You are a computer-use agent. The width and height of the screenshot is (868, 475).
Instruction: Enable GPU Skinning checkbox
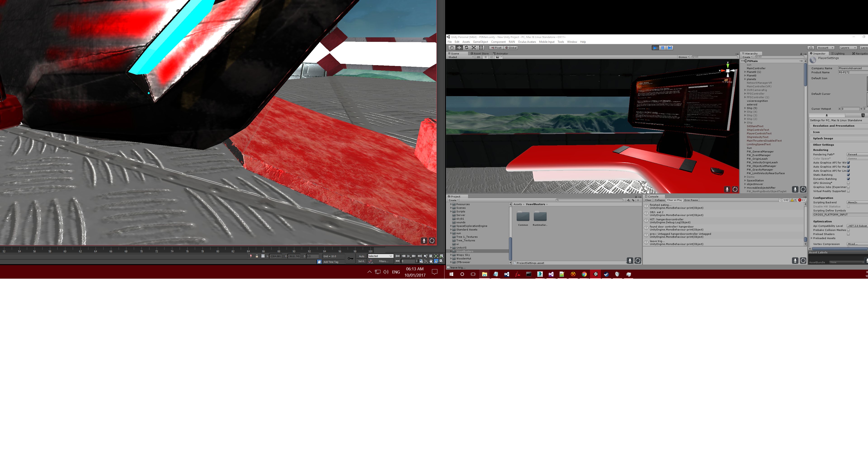[849, 183]
